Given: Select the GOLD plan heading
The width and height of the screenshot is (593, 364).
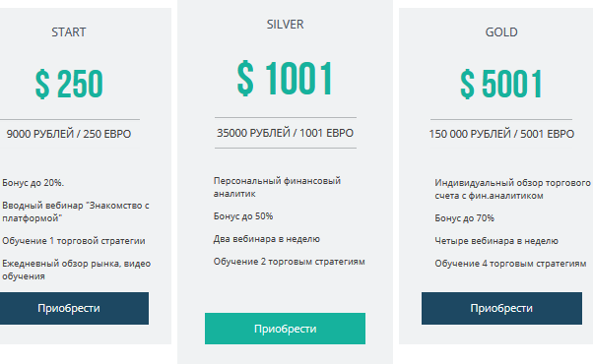Looking at the screenshot, I should [501, 32].
